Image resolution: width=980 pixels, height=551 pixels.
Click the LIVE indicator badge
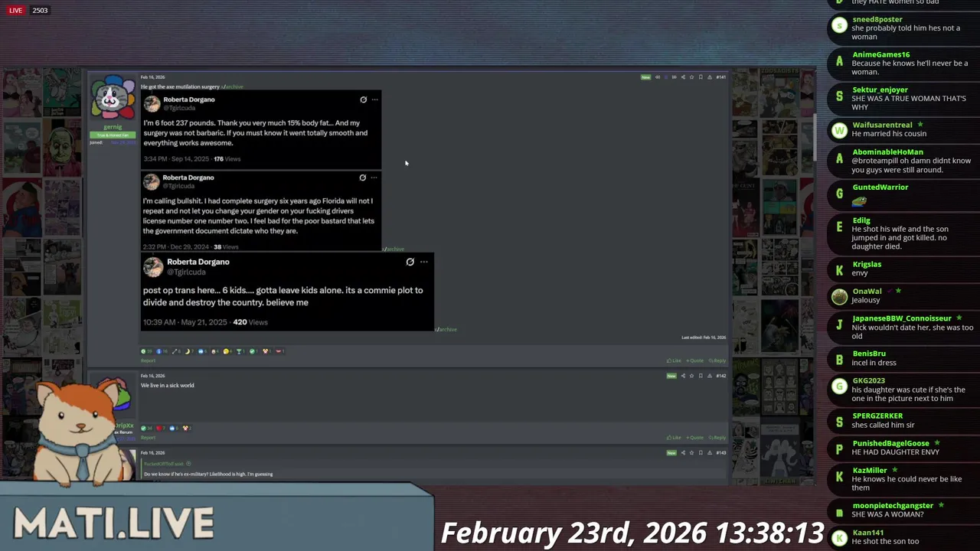click(x=15, y=11)
